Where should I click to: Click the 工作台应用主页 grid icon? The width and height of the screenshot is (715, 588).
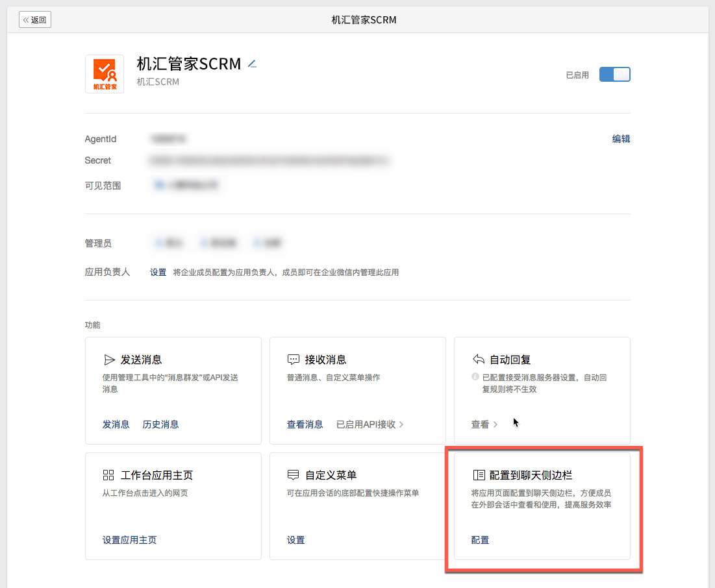(108, 475)
